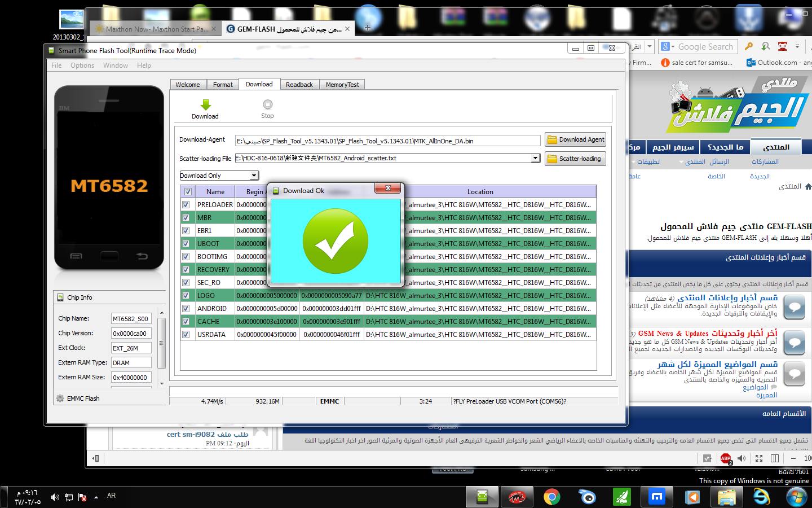Viewport: 812px width, 508px height.
Task: Click the Flash Tool Android icon in taskbar
Action: click(482, 497)
